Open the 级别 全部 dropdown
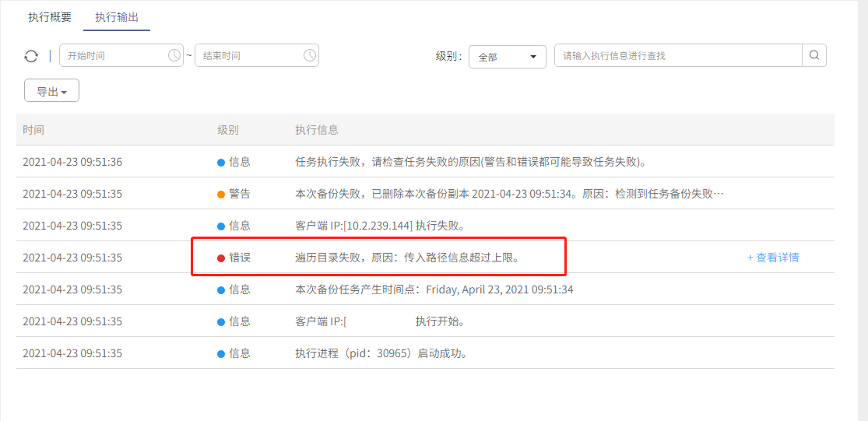 508,57
